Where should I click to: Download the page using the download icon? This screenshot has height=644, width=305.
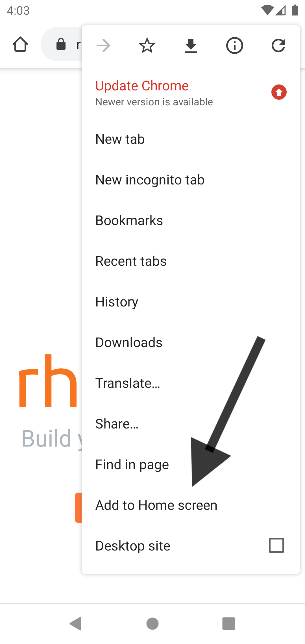pos(191,46)
